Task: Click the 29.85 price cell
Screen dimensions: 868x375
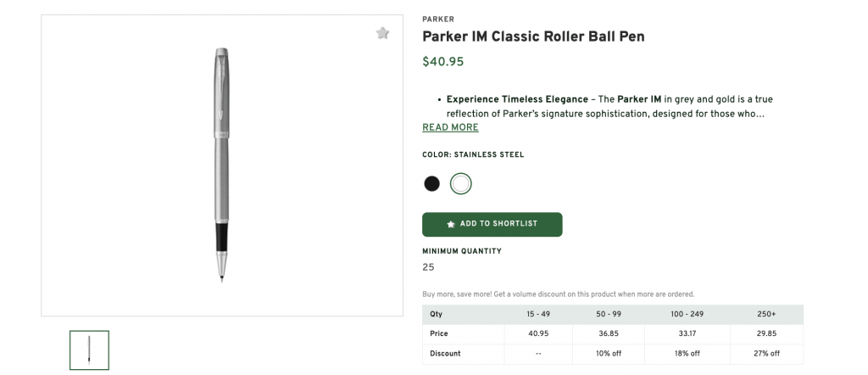Action: [x=766, y=333]
